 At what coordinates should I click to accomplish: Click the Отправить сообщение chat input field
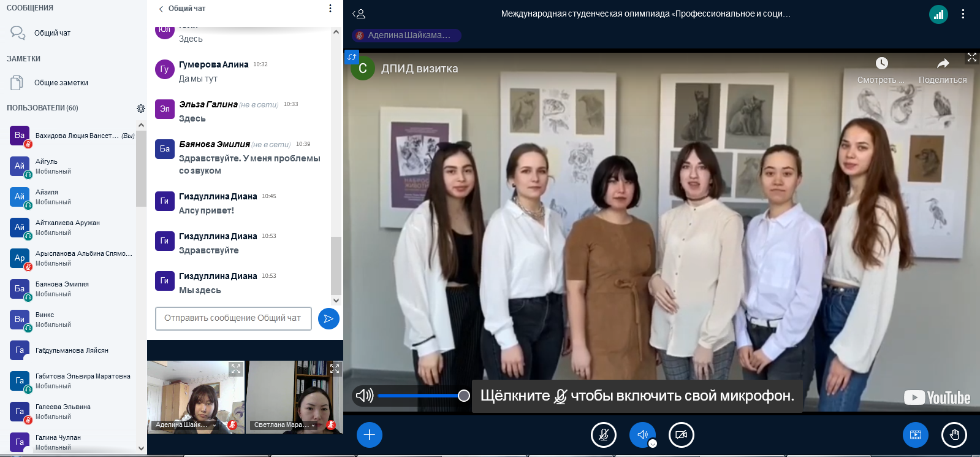[233, 318]
